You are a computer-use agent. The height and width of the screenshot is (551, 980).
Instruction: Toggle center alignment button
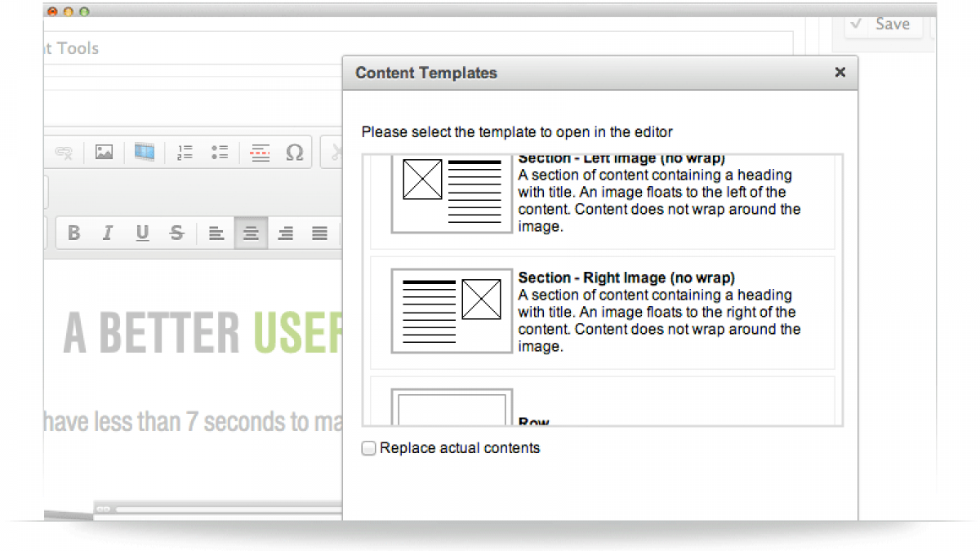pyautogui.click(x=251, y=233)
